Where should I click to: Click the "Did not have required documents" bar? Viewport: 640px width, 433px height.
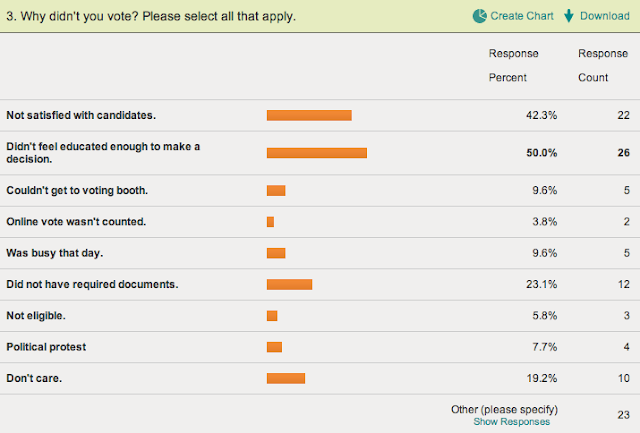pyautogui.click(x=289, y=284)
